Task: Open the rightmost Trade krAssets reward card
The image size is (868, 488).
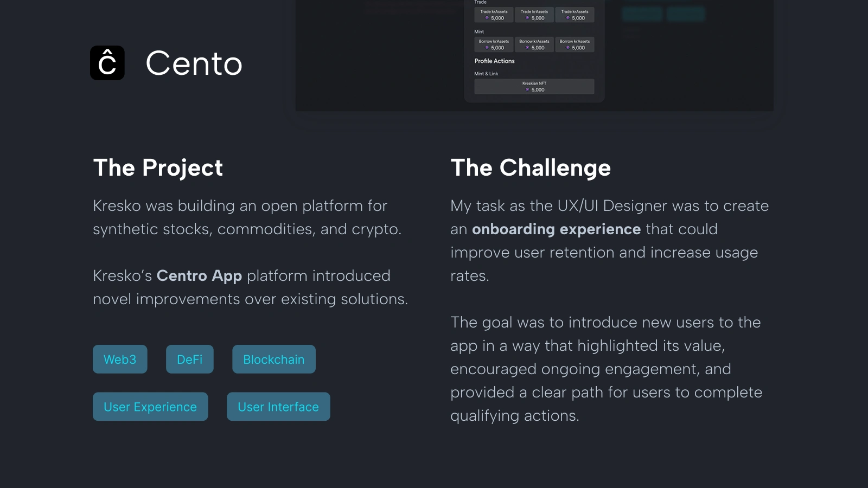Action: (575, 15)
